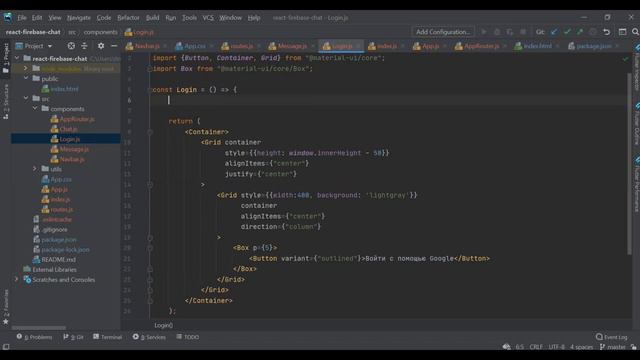The width and height of the screenshot is (640, 360).
Task: Open the File menu
Action: click(22, 18)
